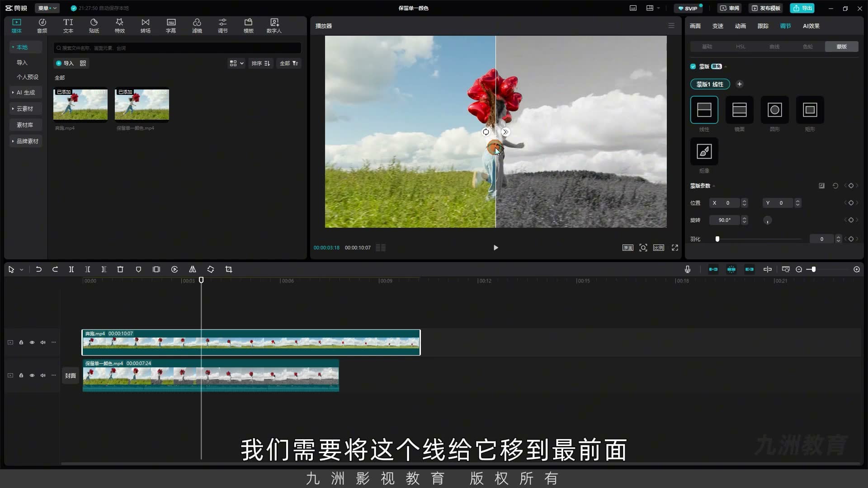Open the 菜单 dropdown menu

(47, 8)
